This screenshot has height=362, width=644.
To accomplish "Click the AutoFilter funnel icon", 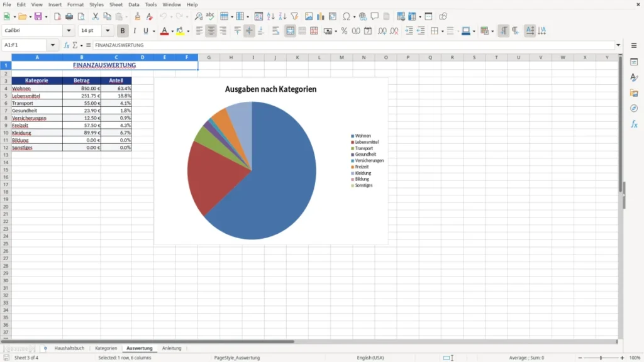I will (x=294, y=16).
